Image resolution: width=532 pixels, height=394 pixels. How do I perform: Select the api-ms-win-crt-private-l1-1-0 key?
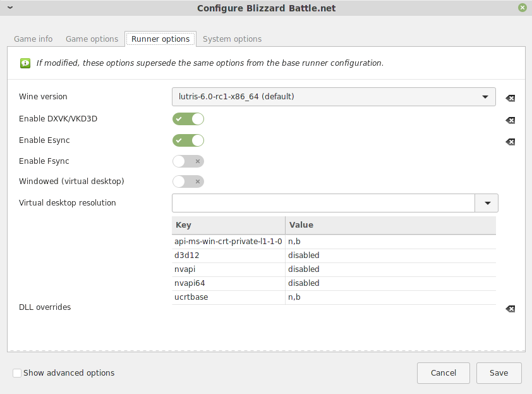click(x=228, y=242)
